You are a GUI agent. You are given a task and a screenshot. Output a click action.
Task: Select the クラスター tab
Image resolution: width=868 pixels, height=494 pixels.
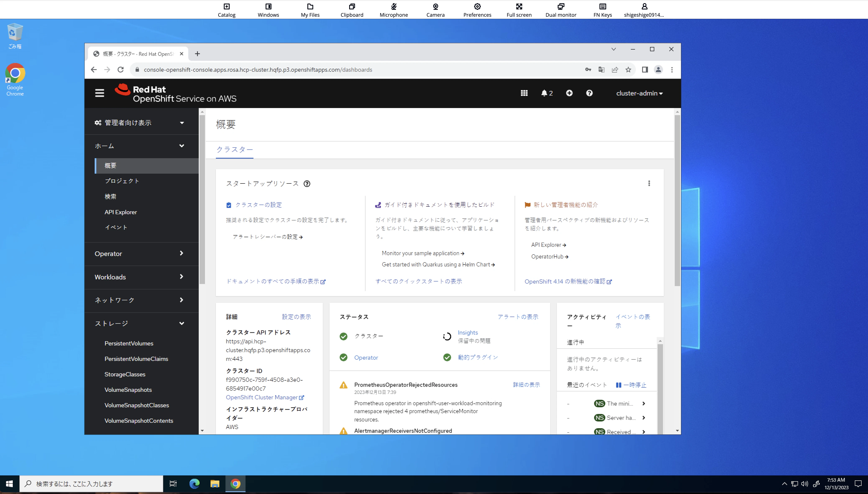(235, 150)
